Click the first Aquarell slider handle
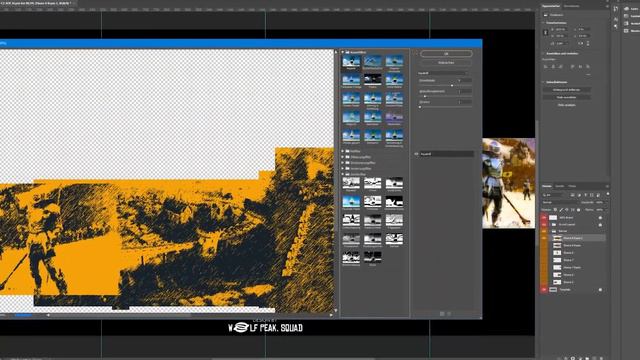Screen dimensions: 640x360 452,85
